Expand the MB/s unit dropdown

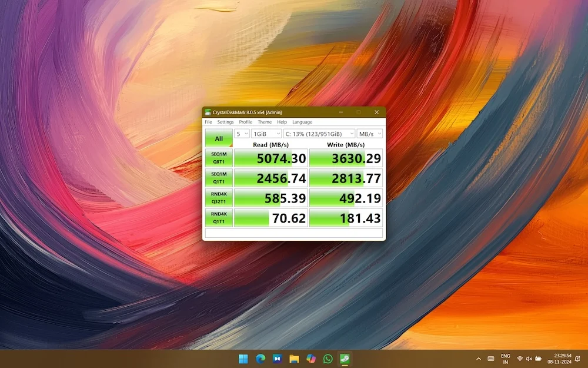click(370, 134)
